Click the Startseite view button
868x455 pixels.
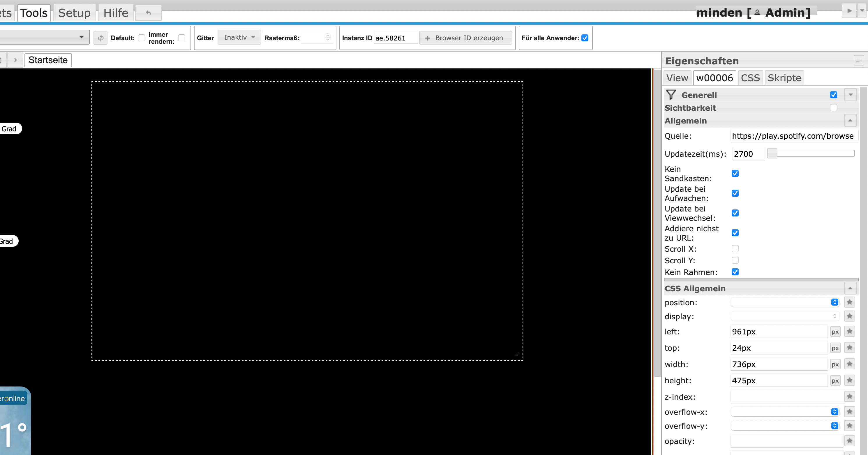point(48,60)
